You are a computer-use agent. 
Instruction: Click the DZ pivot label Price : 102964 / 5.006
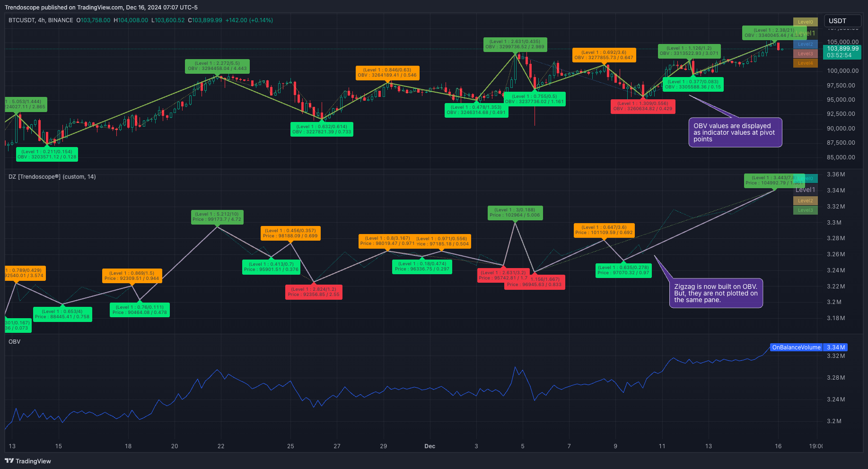(x=515, y=212)
